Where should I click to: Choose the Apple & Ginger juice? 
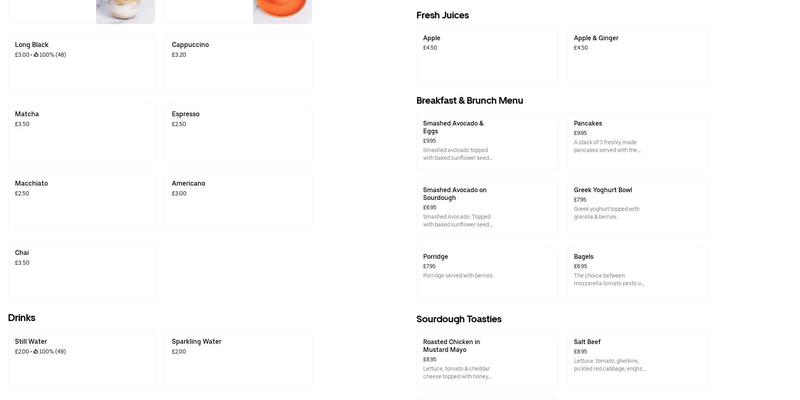click(638, 56)
